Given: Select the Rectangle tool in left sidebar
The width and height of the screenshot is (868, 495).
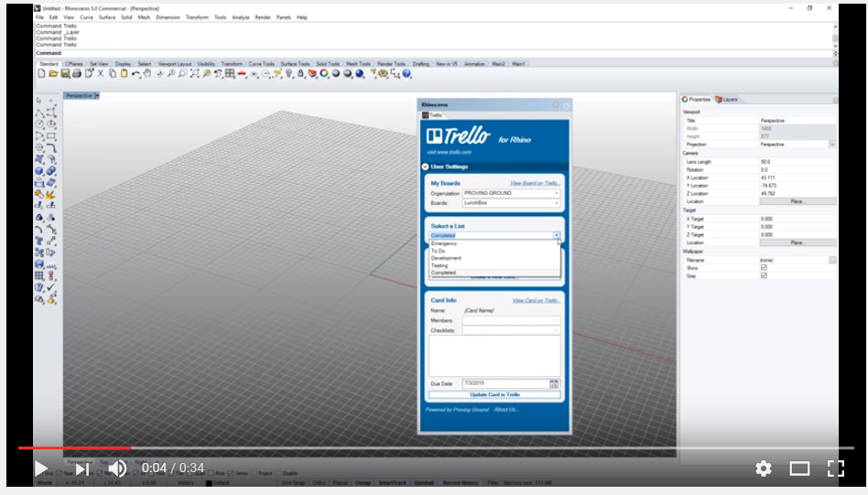Looking at the screenshot, I should click(51, 136).
